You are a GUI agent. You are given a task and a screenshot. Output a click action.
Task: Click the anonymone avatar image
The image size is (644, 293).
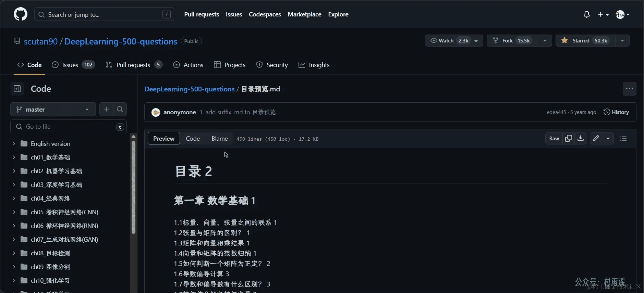point(156,112)
